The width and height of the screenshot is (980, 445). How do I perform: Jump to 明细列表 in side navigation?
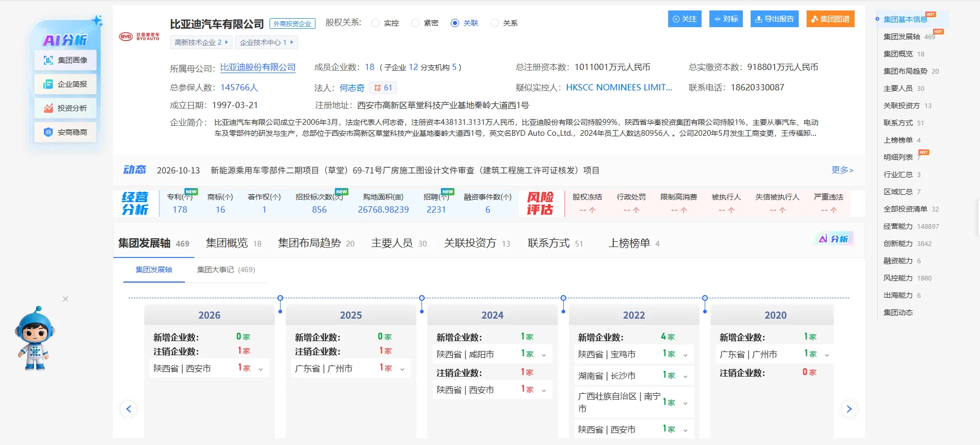click(x=898, y=157)
